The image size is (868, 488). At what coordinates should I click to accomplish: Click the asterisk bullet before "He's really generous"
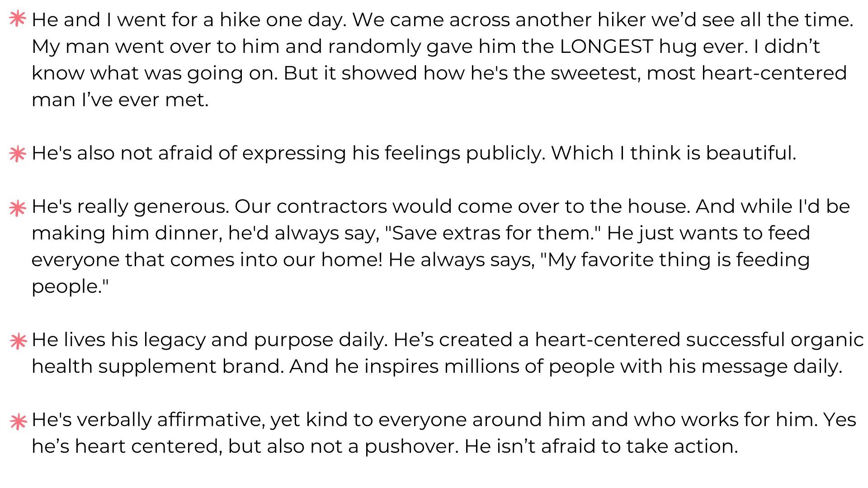pyautogui.click(x=17, y=208)
